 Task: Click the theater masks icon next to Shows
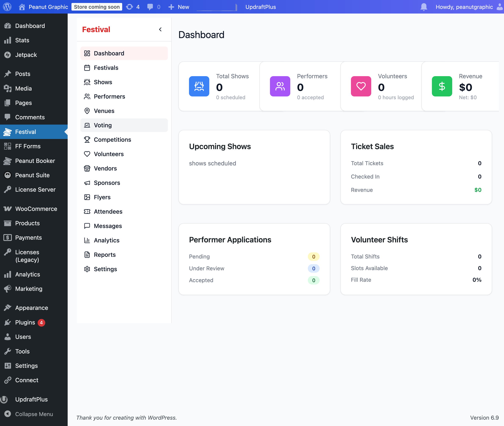[x=87, y=82]
